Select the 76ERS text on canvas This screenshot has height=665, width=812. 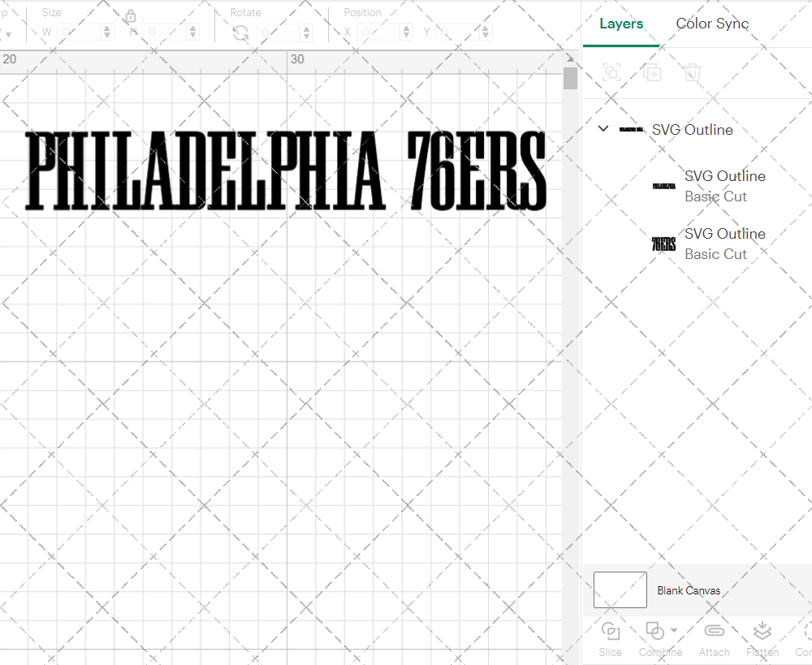tap(477, 171)
